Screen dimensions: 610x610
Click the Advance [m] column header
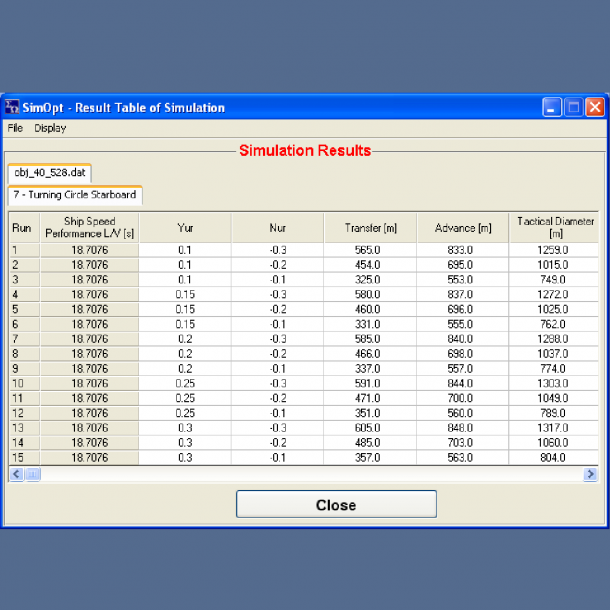tap(462, 227)
